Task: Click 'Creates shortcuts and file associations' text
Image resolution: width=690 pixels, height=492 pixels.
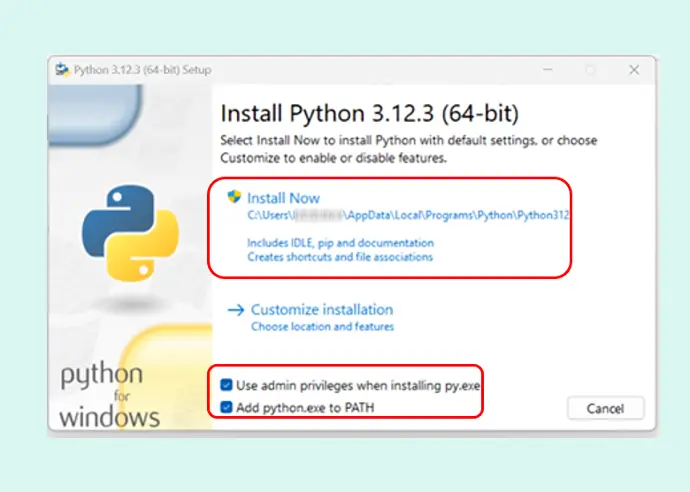Action: (x=340, y=257)
